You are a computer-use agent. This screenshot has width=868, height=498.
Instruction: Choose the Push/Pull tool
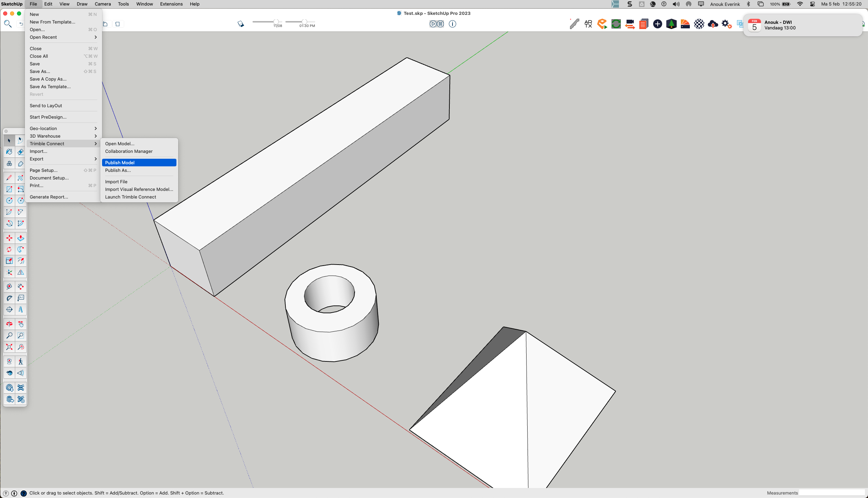(x=21, y=238)
